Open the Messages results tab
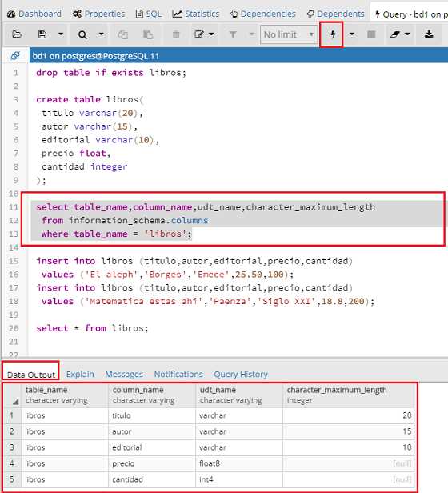The image size is (448, 493). click(x=124, y=375)
